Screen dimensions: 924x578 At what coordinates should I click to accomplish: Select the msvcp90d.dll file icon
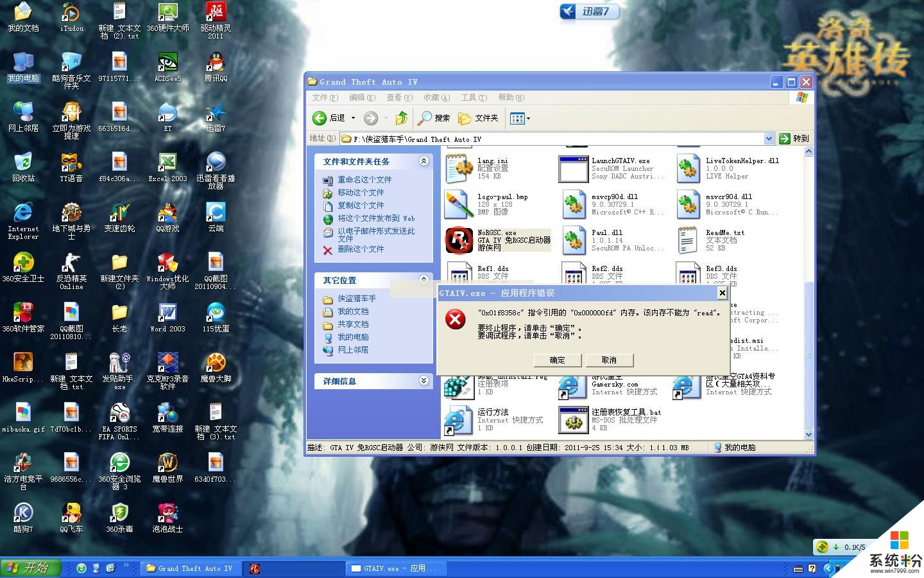pyautogui.click(x=574, y=204)
